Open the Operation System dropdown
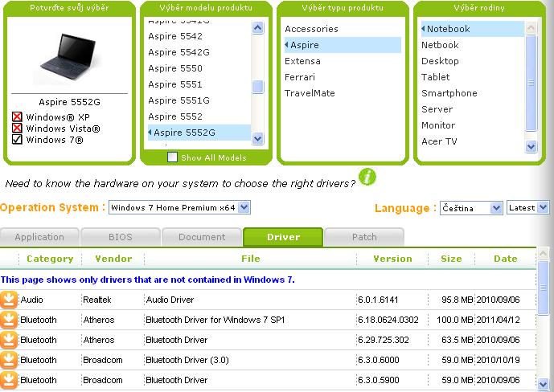The image size is (554, 392). (179, 207)
